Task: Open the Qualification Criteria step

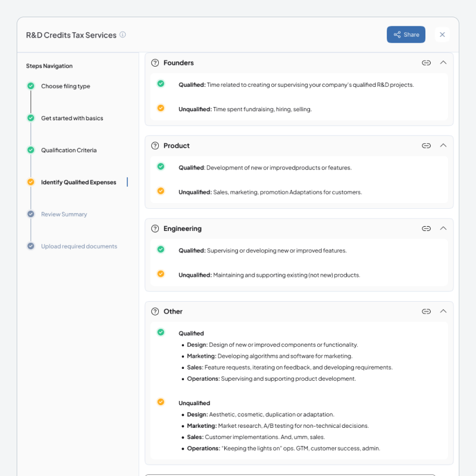Action: [69, 151]
